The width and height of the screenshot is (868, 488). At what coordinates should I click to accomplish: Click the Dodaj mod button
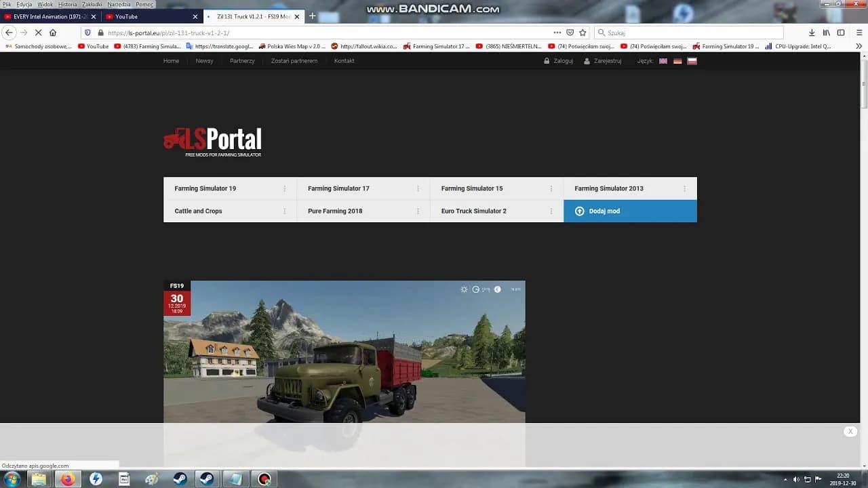630,211
